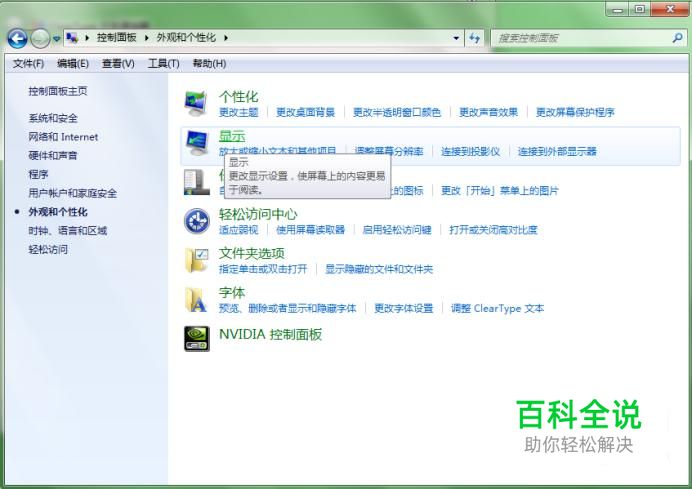
Task: Open 网络和 Internet category in sidebar
Action: pos(63,137)
